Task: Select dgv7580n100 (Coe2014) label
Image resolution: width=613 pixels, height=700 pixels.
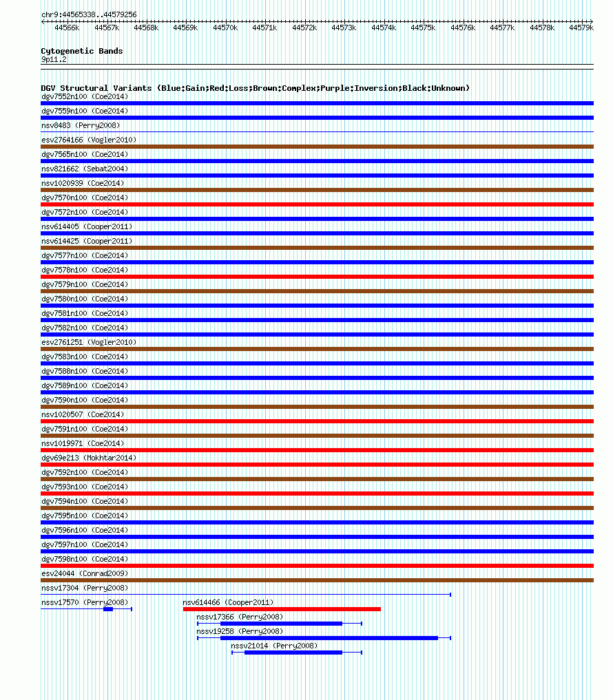Action: (85, 299)
